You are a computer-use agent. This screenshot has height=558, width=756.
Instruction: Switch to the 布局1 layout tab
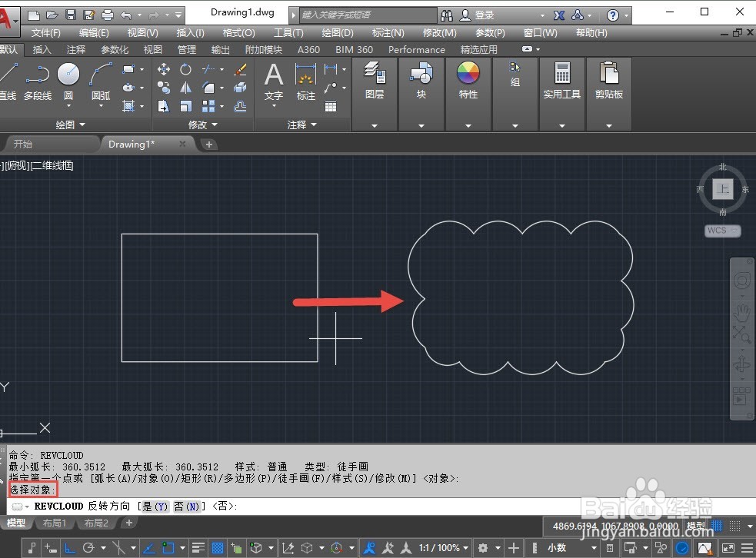click(x=54, y=523)
